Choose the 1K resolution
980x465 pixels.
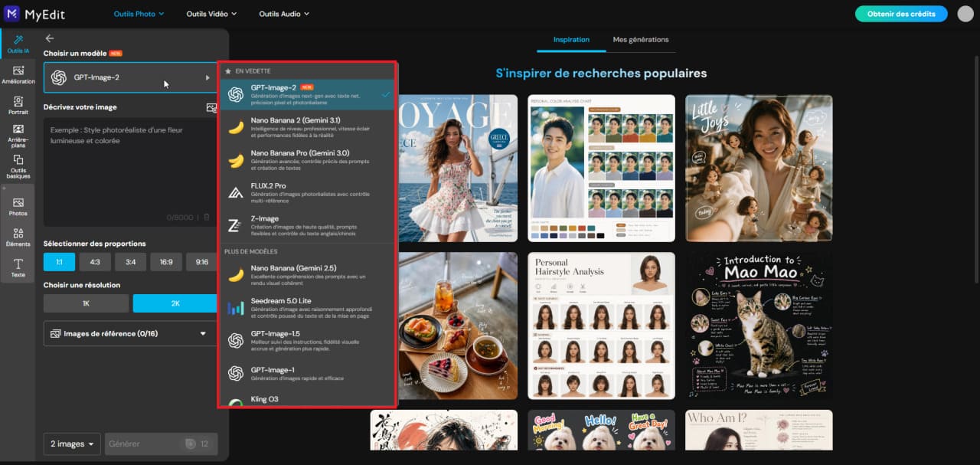point(86,303)
